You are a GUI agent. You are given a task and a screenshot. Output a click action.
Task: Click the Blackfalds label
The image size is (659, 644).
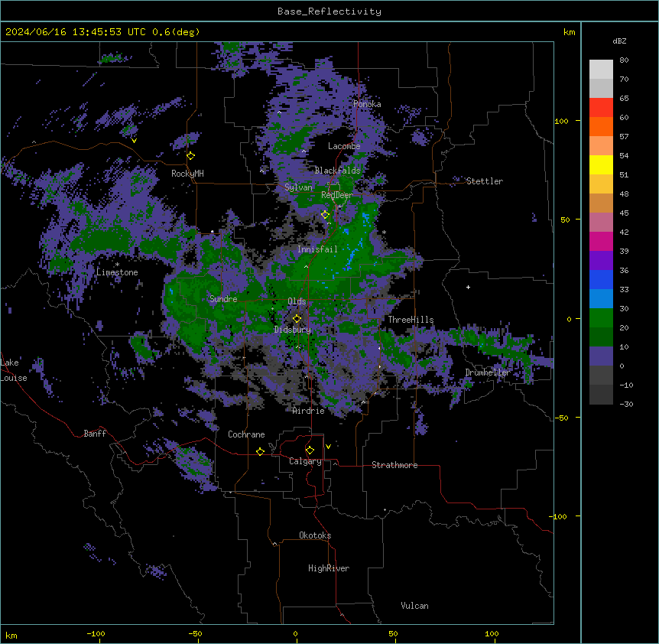[x=337, y=171]
